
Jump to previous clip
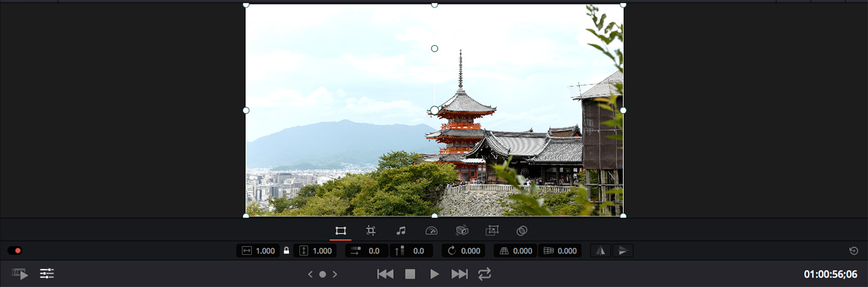click(385, 274)
